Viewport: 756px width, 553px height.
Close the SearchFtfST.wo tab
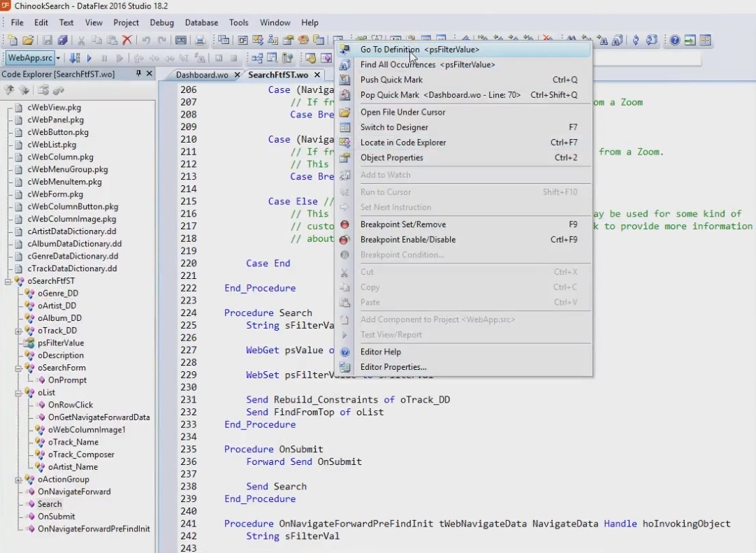pyautogui.click(x=317, y=75)
